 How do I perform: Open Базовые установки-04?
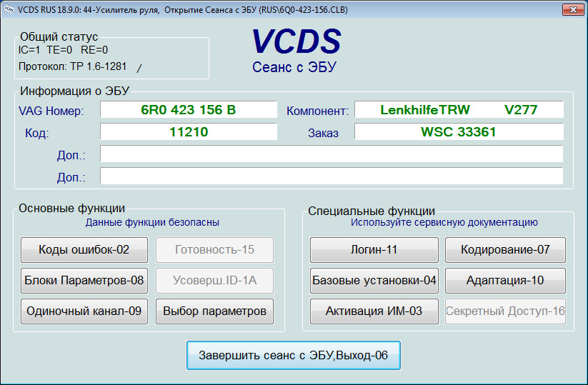coord(374,281)
